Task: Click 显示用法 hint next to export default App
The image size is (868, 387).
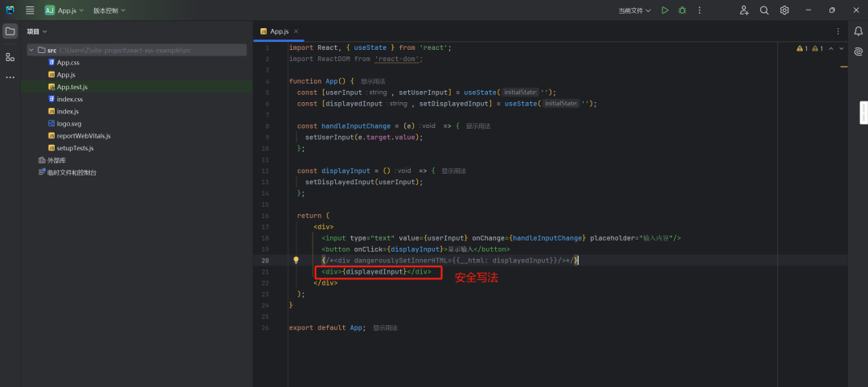Action: (x=385, y=328)
